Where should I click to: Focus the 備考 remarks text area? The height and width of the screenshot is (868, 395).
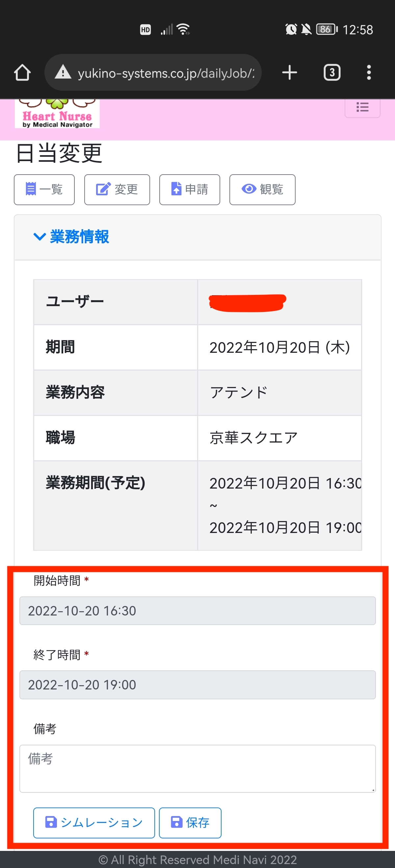click(197, 768)
